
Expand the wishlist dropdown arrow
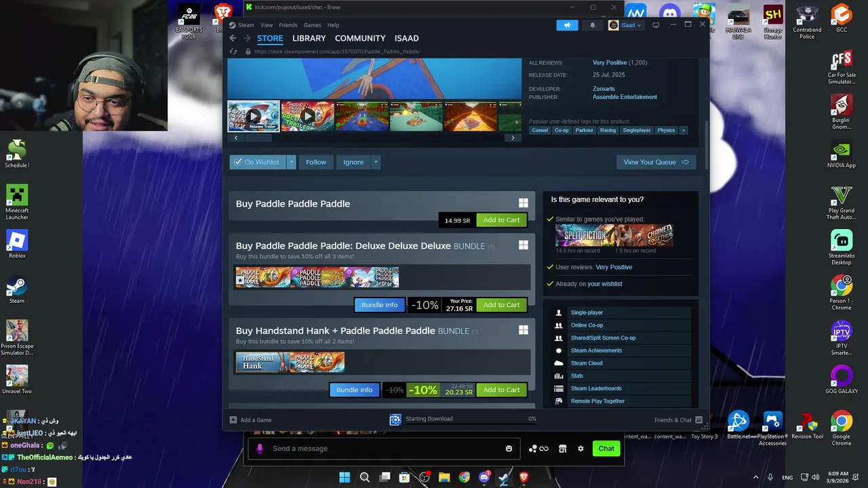coord(292,162)
